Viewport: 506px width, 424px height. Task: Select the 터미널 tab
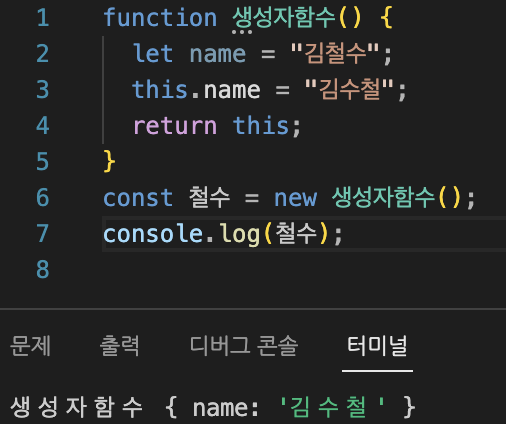(x=377, y=346)
